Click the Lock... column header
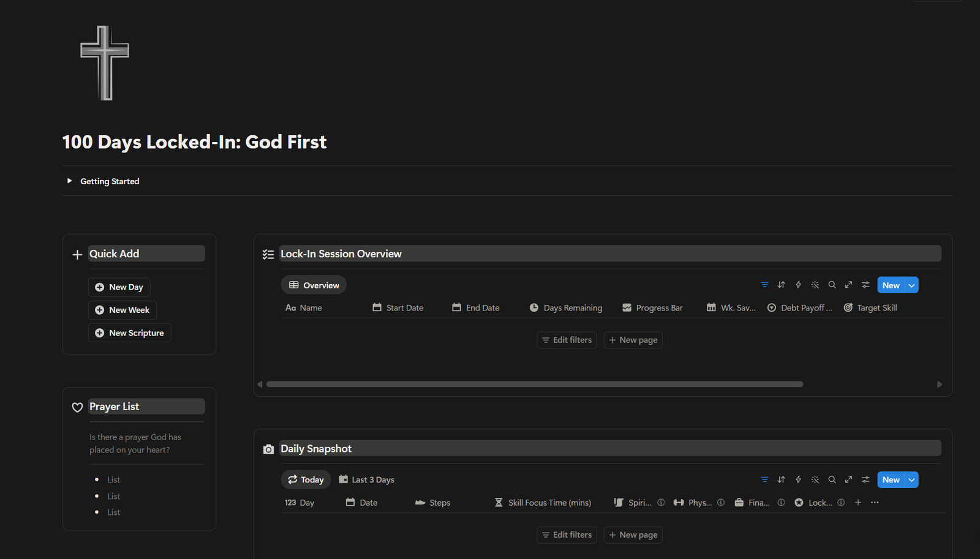This screenshot has height=559, width=980. tap(813, 503)
